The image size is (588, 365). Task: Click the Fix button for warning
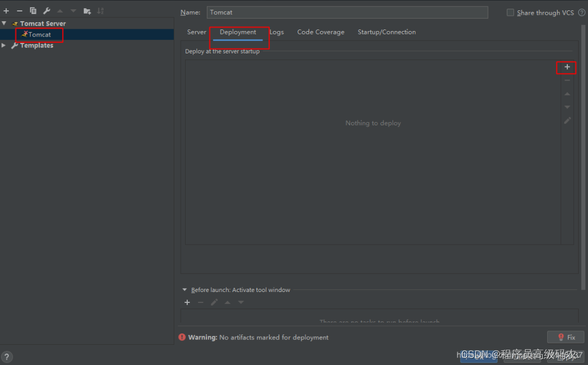(x=566, y=337)
